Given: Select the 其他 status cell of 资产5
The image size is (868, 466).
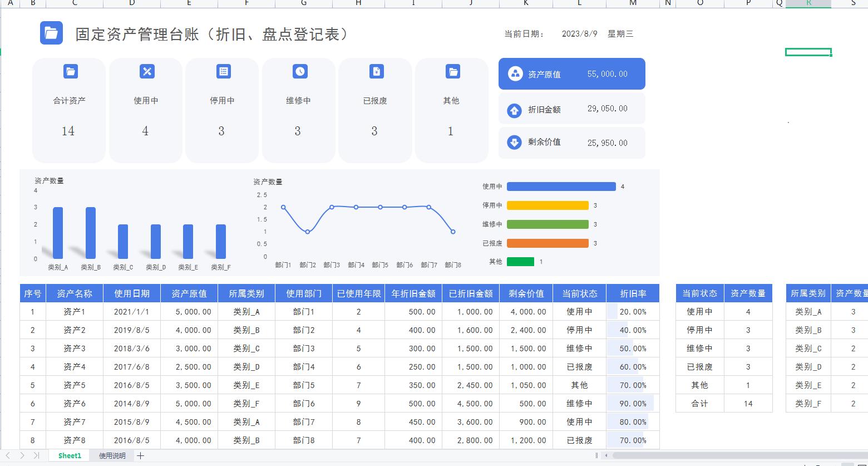Looking at the screenshot, I should pos(579,385).
